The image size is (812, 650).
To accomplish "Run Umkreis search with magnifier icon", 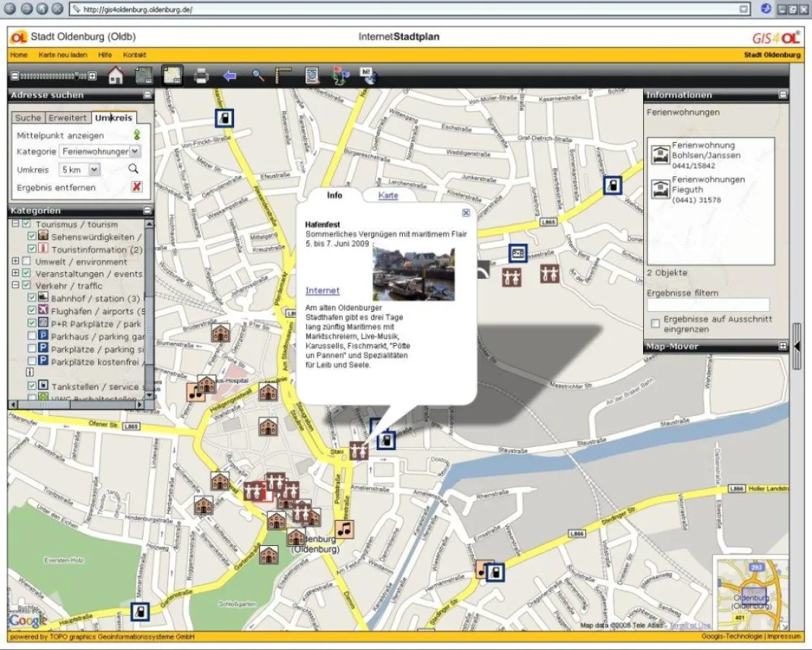I will (x=134, y=169).
